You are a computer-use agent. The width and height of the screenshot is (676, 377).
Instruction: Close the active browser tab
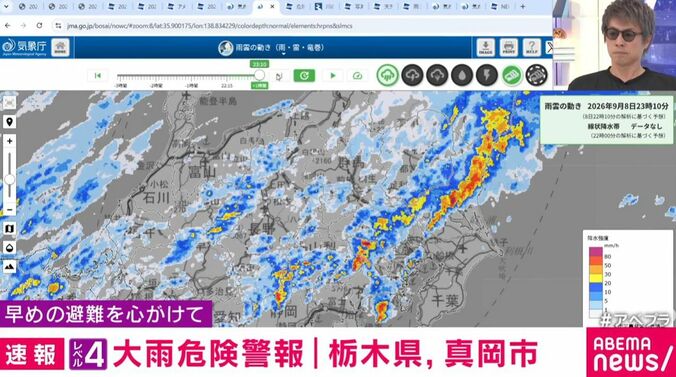[272, 7]
